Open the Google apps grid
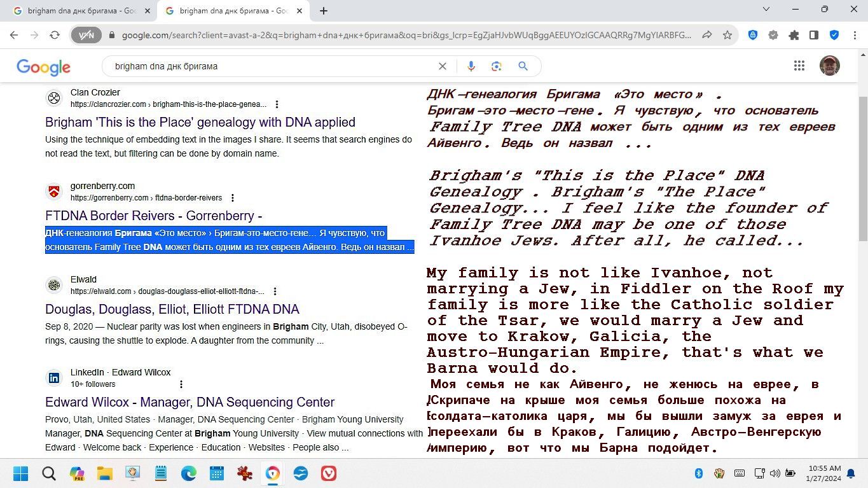Screen dimensions: 868x488 tap(799, 66)
